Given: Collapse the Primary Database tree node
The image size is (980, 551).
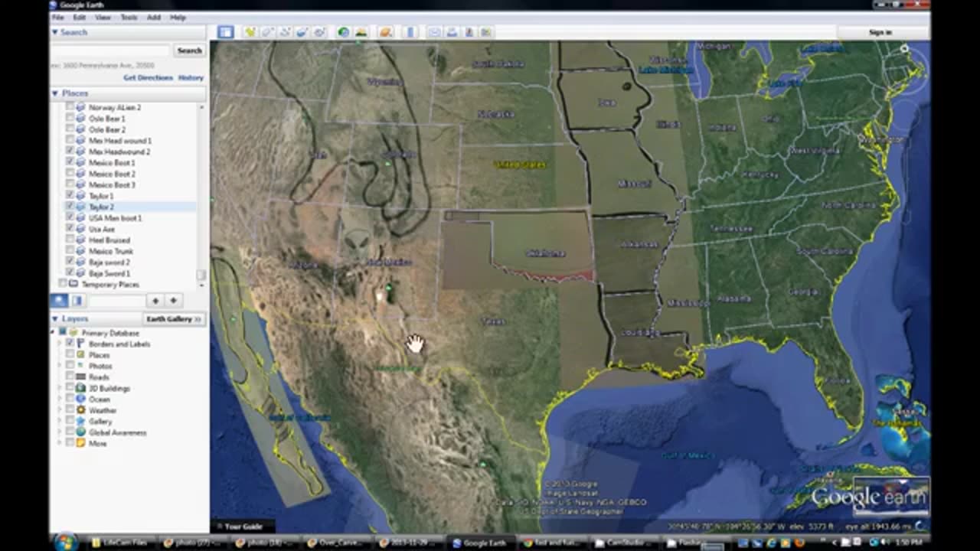Looking at the screenshot, I should coord(53,333).
